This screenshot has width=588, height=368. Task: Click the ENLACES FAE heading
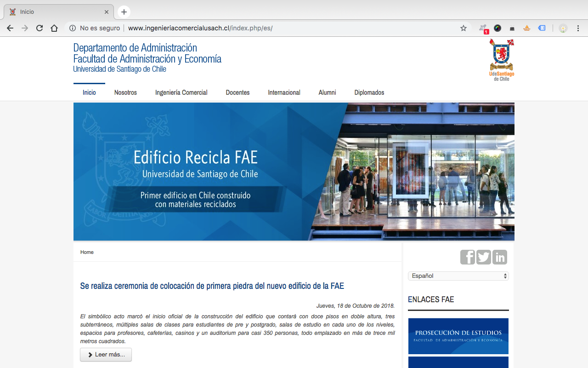coord(431,299)
